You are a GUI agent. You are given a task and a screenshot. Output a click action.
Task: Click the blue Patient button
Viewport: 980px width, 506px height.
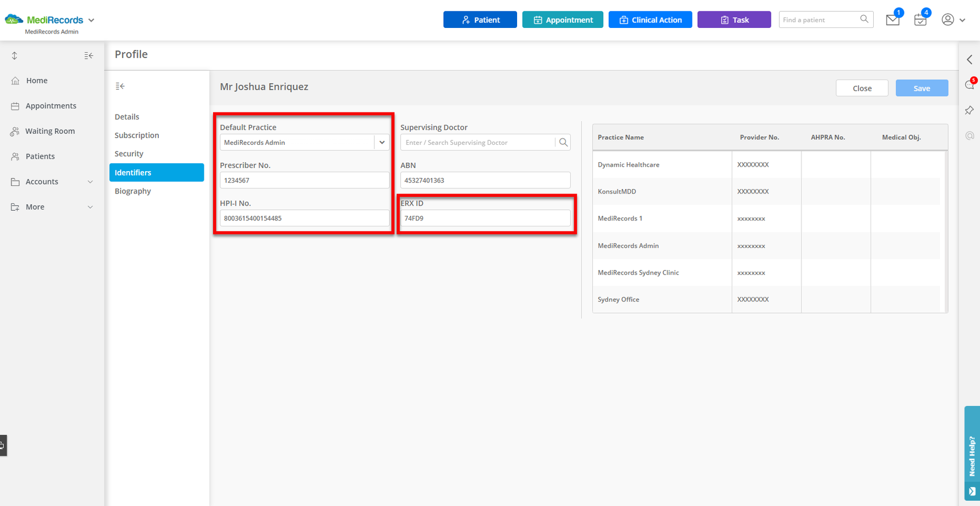(480, 20)
